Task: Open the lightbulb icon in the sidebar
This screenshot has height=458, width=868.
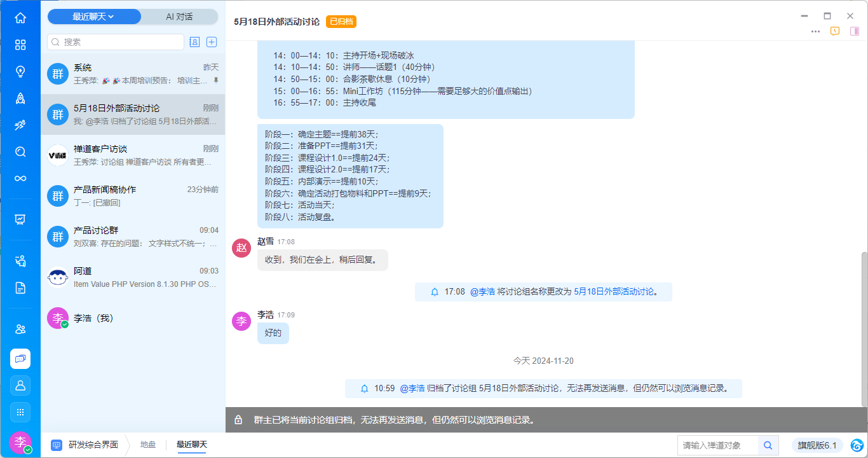Action: [x=20, y=71]
